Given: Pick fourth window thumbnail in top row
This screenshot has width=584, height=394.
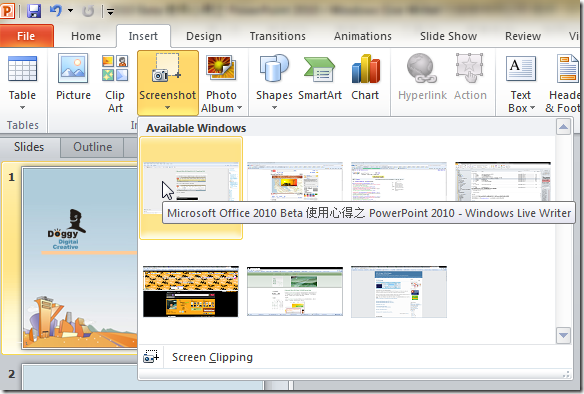Looking at the screenshot, I should coord(503,181).
